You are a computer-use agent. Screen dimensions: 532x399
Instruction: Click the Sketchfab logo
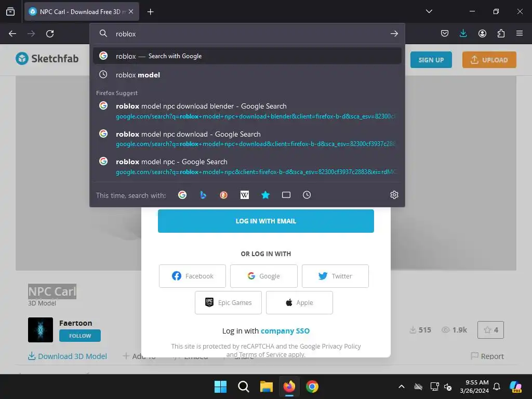47,59
